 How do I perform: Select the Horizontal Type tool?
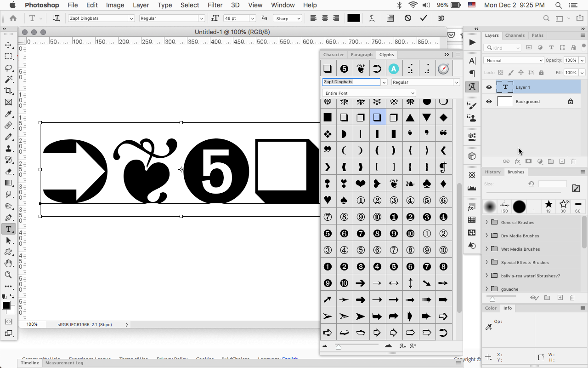pyautogui.click(x=8, y=229)
